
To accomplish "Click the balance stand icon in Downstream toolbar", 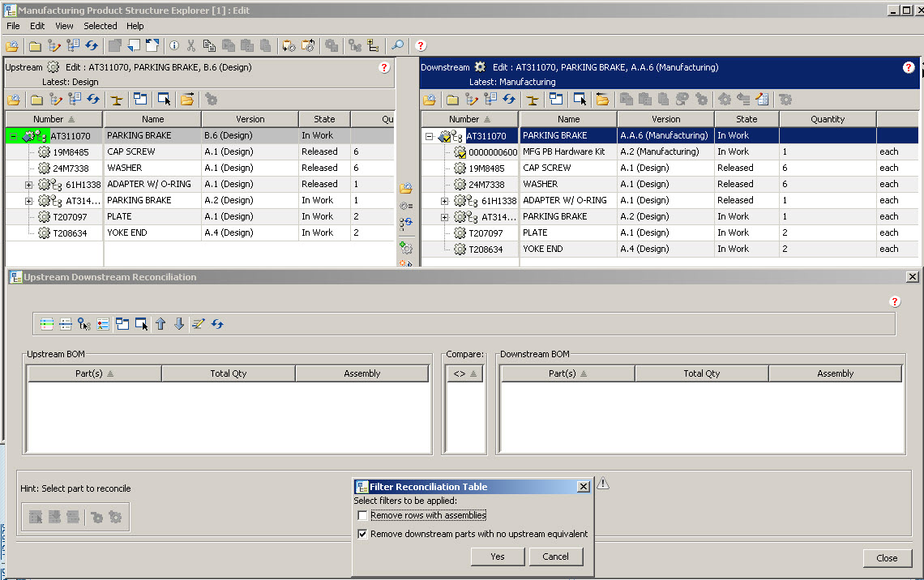I will click(533, 100).
